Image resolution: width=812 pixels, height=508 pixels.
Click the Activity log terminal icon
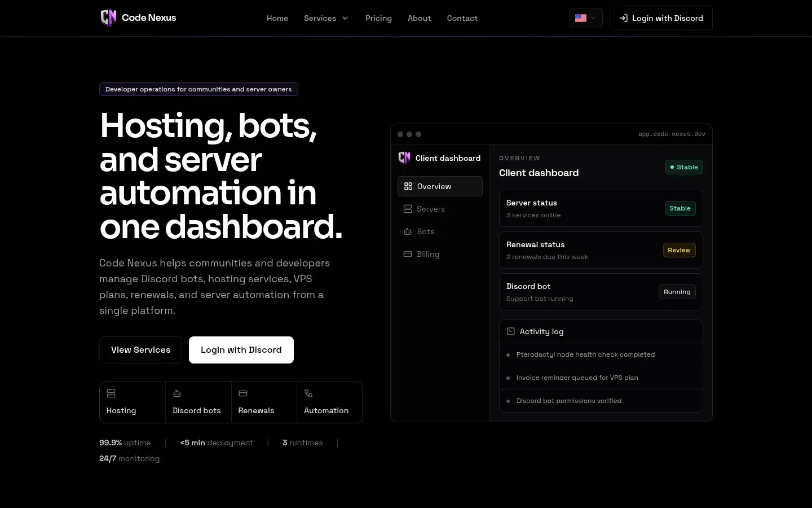tap(511, 331)
